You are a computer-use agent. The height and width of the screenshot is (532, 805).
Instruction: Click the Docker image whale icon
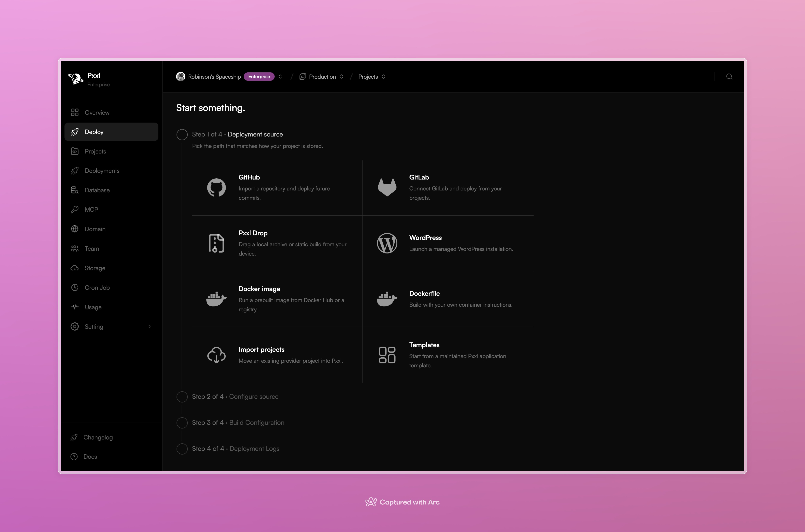pyautogui.click(x=217, y=299)
